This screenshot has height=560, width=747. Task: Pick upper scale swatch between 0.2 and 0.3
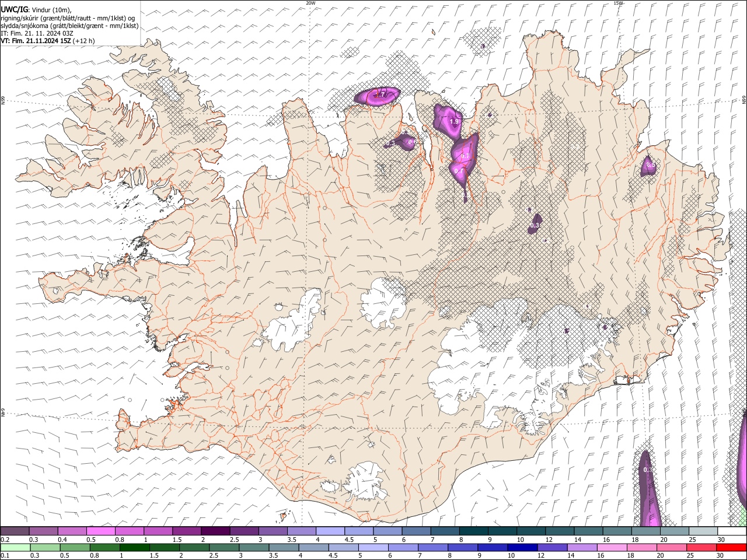click(x=15, y=531)
